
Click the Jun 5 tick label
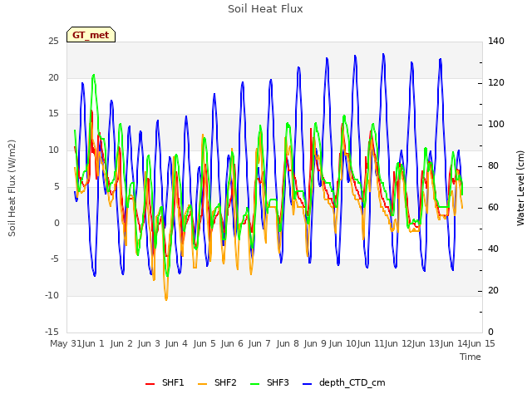click(204, 343)
